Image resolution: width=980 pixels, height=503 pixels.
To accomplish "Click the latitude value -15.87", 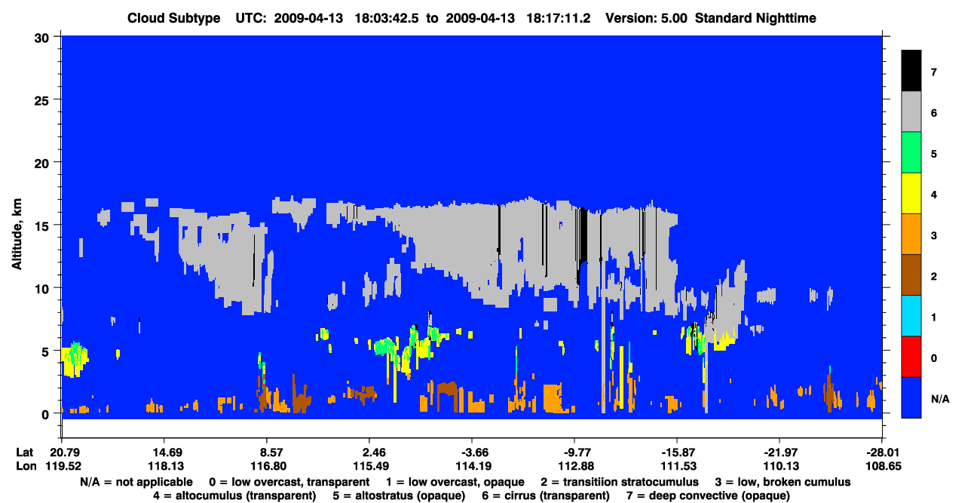I will [676, 452].
